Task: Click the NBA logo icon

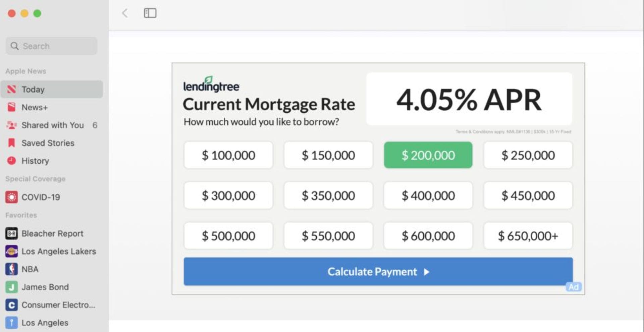Action: pyautogui.click(x=12, y=269)
